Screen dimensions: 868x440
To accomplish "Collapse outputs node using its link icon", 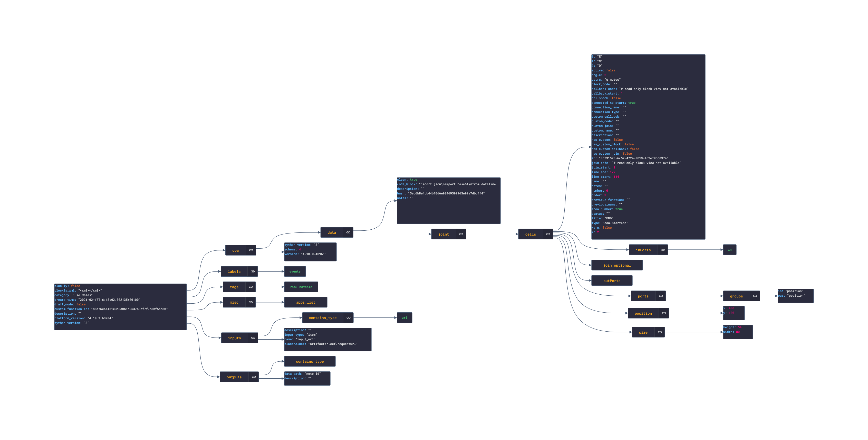I will tap(253, 377).
